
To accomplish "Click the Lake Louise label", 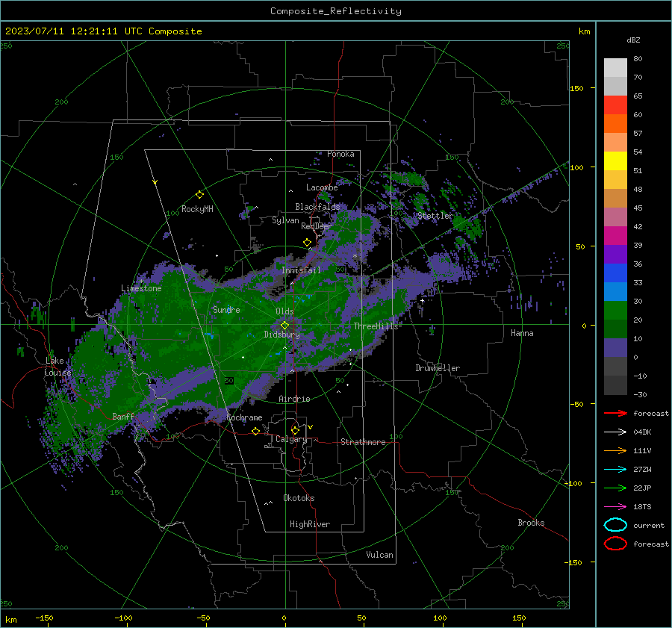I will point(57,367).
